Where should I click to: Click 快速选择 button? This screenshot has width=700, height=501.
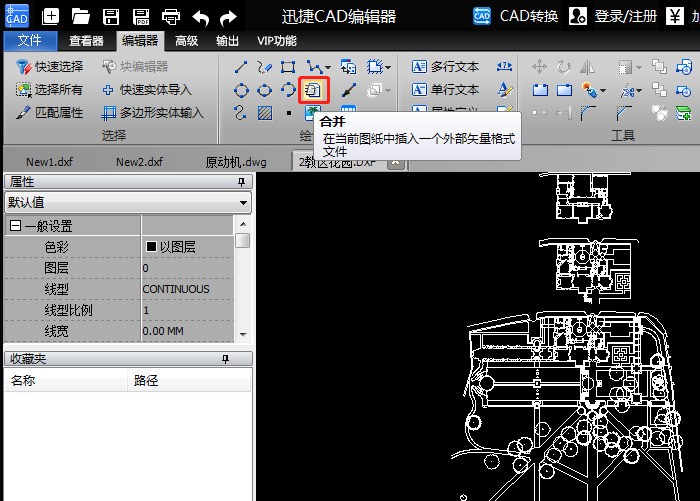(49, 67)
